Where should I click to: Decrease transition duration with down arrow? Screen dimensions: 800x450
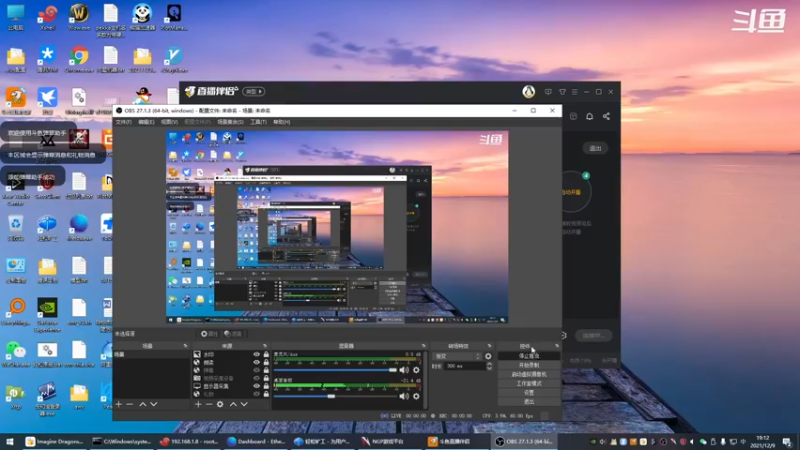tap(489, 368)
